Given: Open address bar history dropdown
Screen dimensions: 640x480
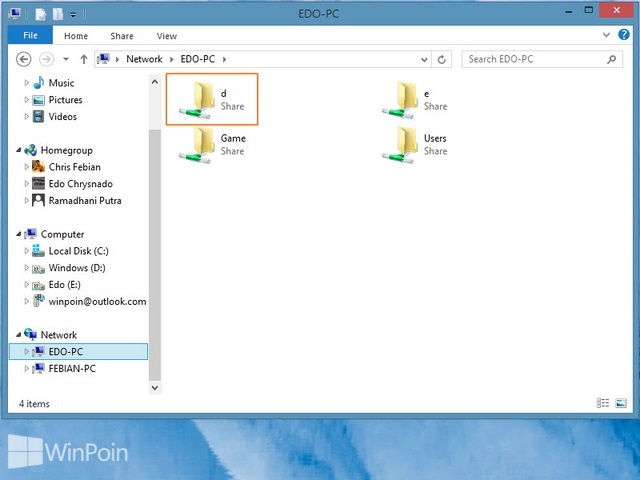Looking at the screenshot, I should coord(424,60).
